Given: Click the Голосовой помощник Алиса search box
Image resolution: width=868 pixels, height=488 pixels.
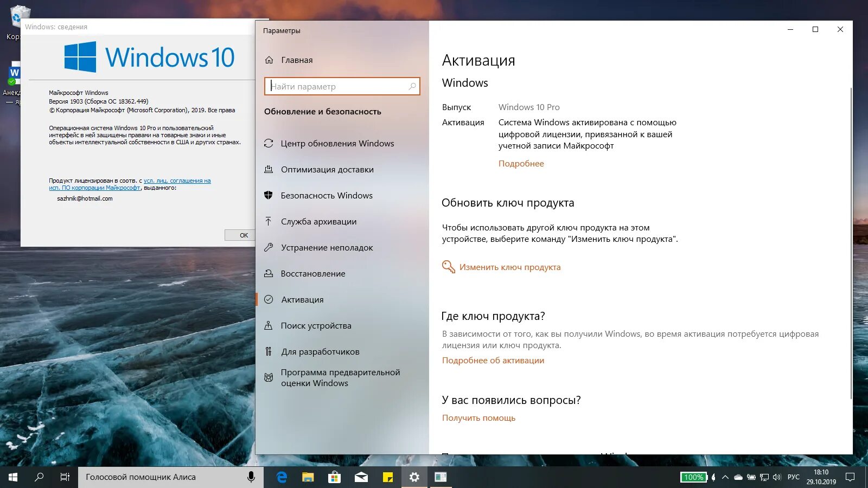Looking at the screenshot, I should (171, 477).
